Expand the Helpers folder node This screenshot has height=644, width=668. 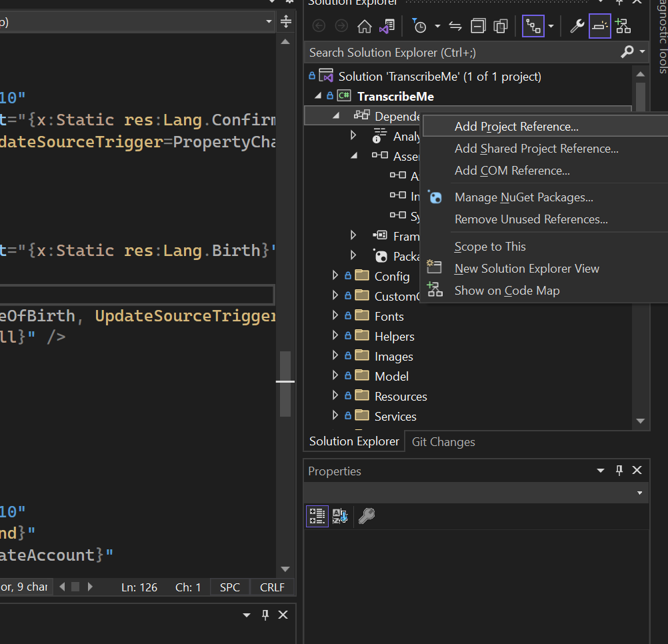[x=335, y=336]
